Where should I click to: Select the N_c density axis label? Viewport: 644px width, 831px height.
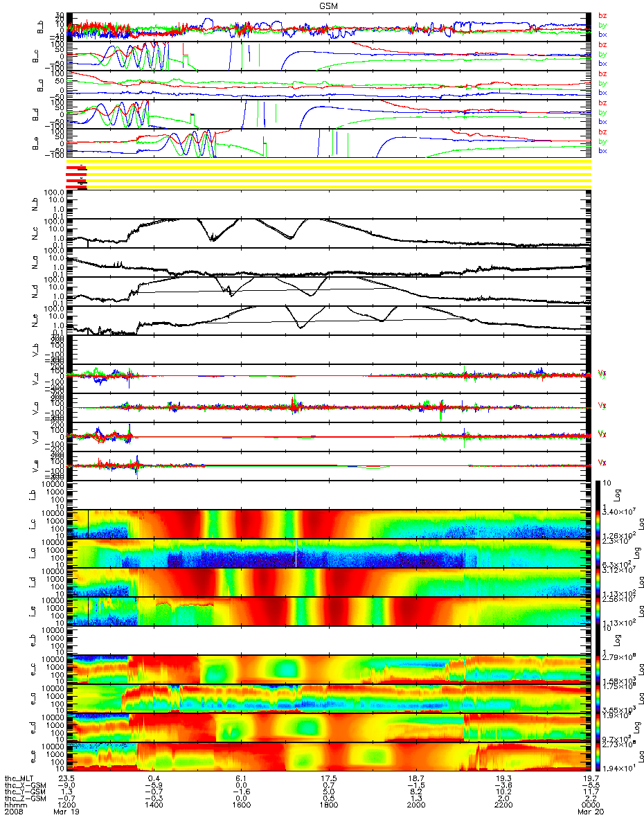point(35,234)
